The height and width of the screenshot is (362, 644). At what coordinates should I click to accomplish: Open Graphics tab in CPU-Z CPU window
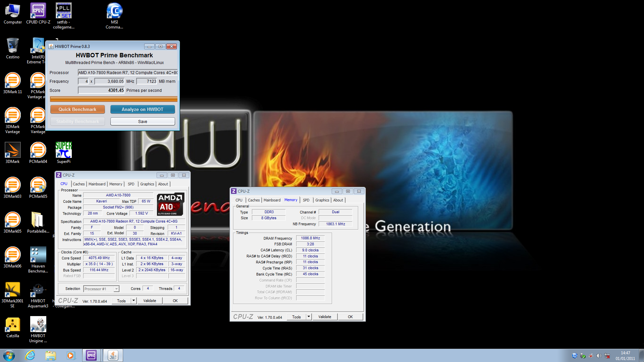147,184
